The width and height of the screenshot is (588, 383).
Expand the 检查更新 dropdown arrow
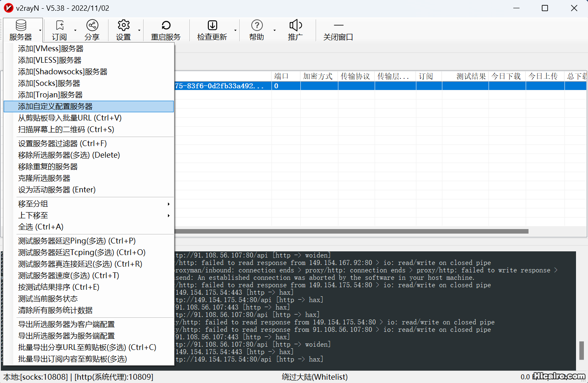pos(235,30)
